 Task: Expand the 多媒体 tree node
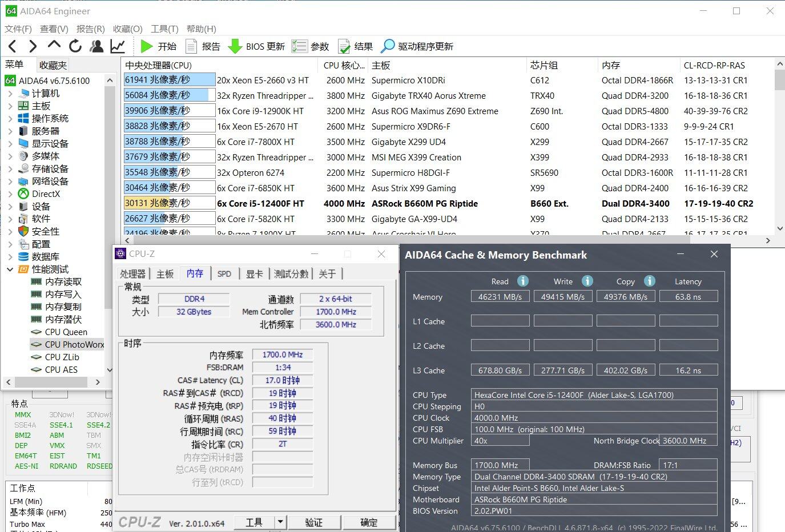tap(10, 156)
